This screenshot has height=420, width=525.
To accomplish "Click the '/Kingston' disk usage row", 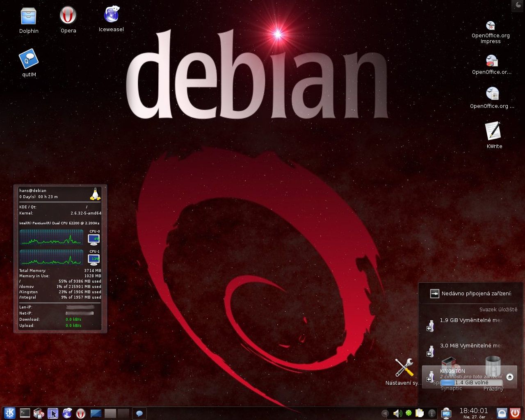I will click(x=60, y=292).
